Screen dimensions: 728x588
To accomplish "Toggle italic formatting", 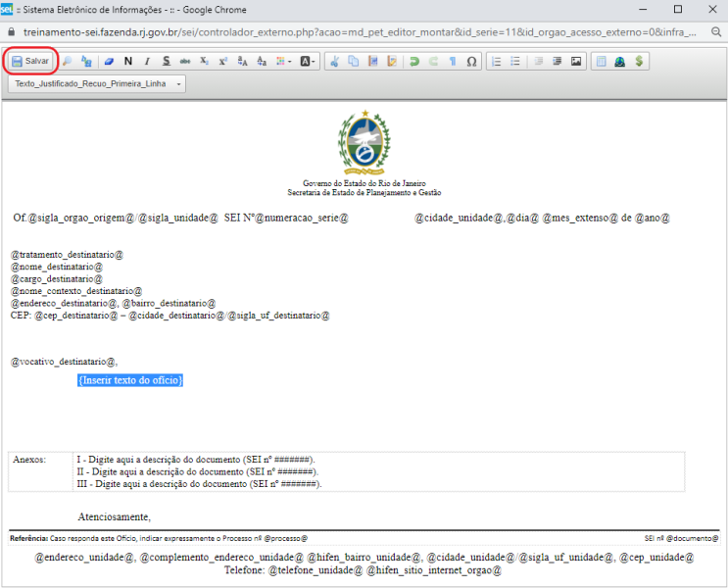I will (x=147, y=61).
